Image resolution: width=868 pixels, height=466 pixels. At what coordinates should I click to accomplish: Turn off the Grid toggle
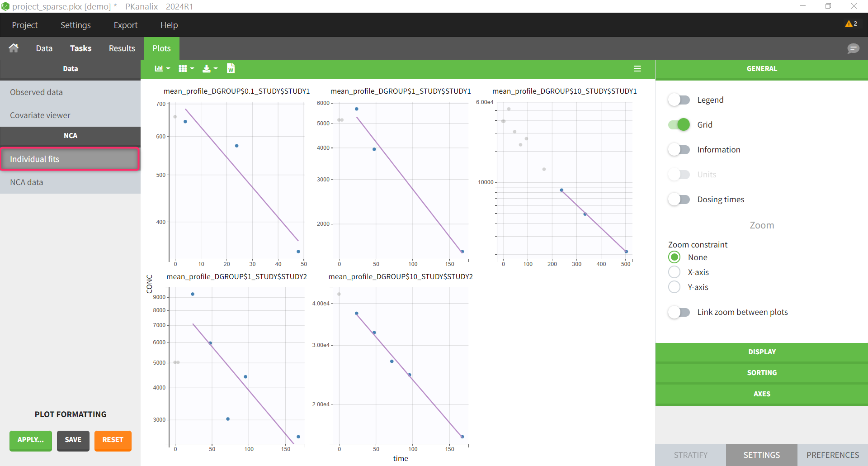tap(679, 125)
